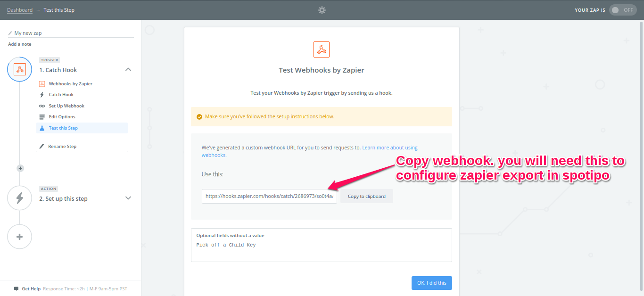Go to Dashboard breadcrumb link
Image resolution: width=644 pixels, height=296 pixels.
pyautogui.click(x=20, y=10)
